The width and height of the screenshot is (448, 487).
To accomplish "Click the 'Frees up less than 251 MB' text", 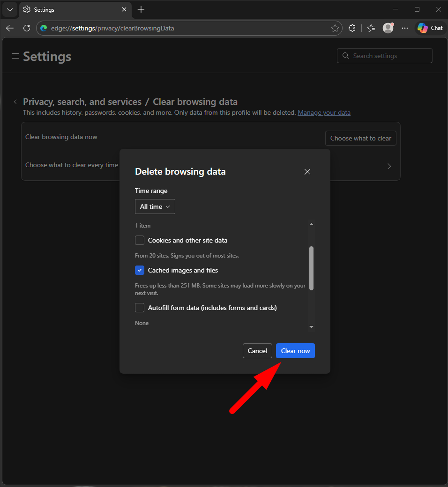I will (x=220, y=289).
